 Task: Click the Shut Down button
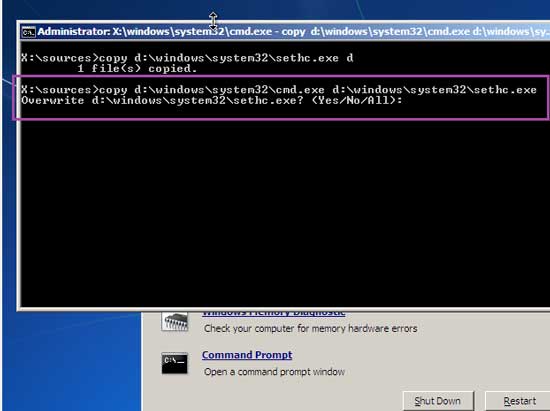pyautogui.click(x=438, y=401)
